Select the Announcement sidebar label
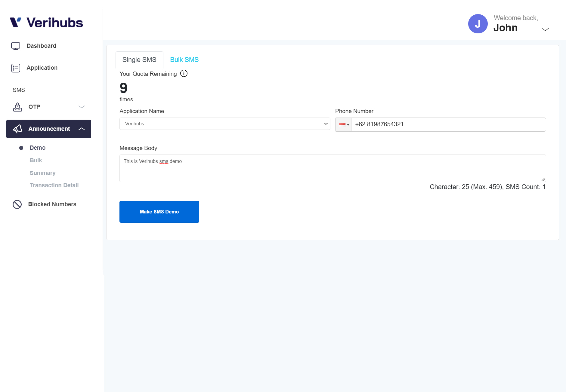Screen dimensions: 566x392 point(49,129)
